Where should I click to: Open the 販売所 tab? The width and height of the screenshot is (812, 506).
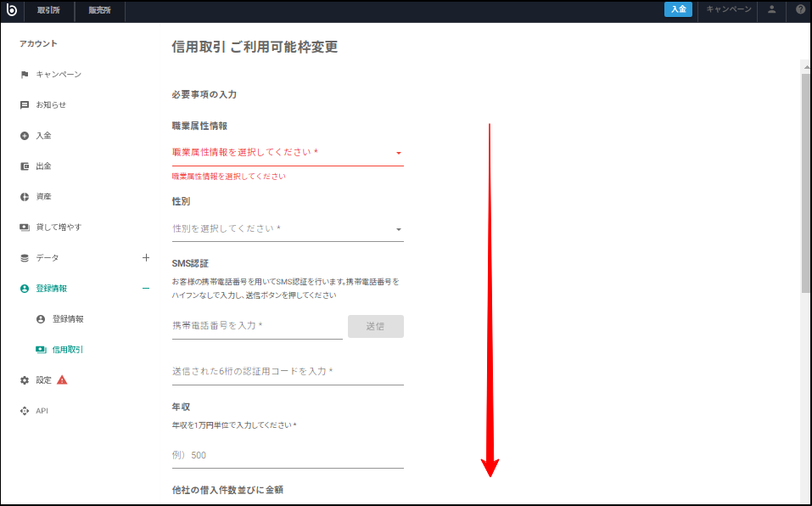point(99,10)
